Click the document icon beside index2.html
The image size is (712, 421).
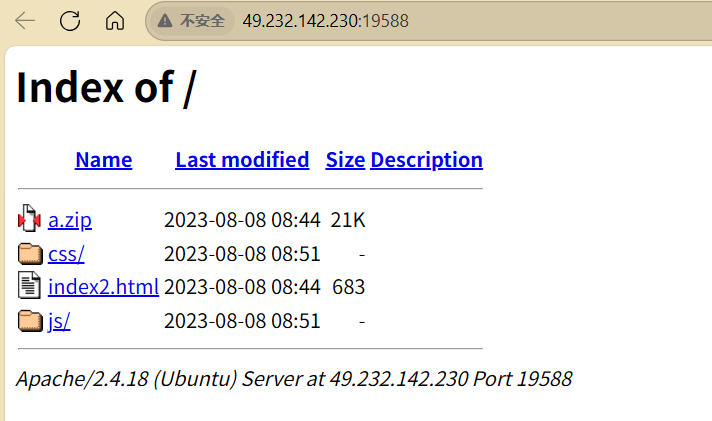tap(29, 287)
